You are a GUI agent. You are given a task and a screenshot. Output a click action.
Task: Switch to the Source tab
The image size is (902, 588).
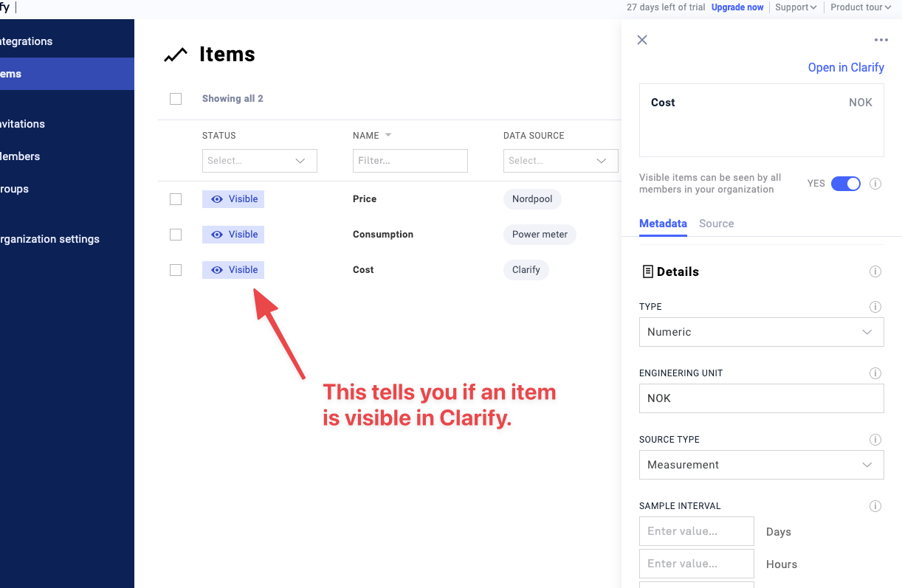point(716,224)
